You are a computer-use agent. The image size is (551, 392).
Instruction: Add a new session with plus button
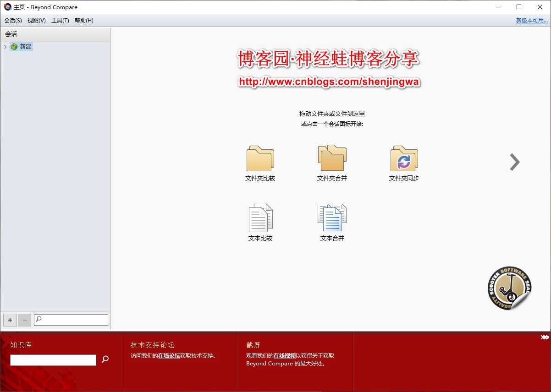coord(10,320)
